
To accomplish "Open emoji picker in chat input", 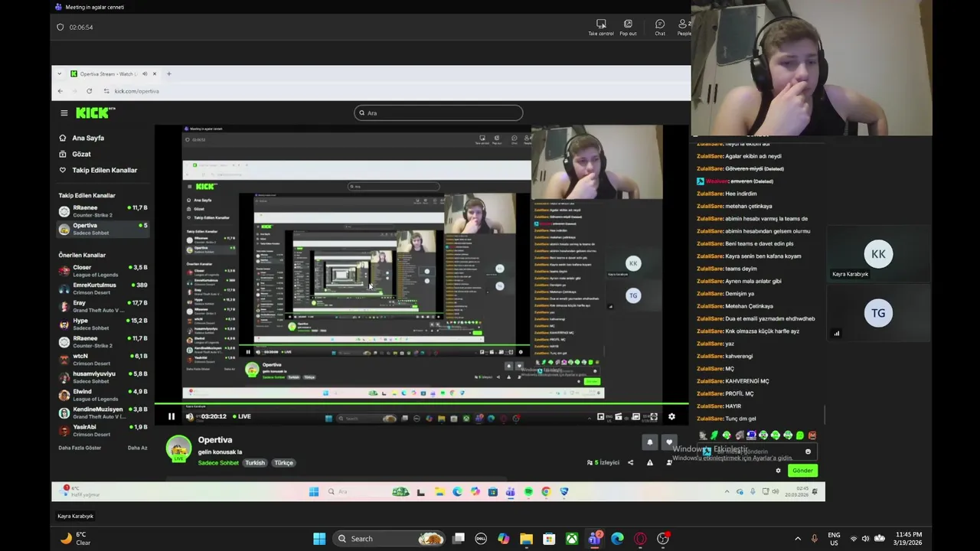I will 808,452.
